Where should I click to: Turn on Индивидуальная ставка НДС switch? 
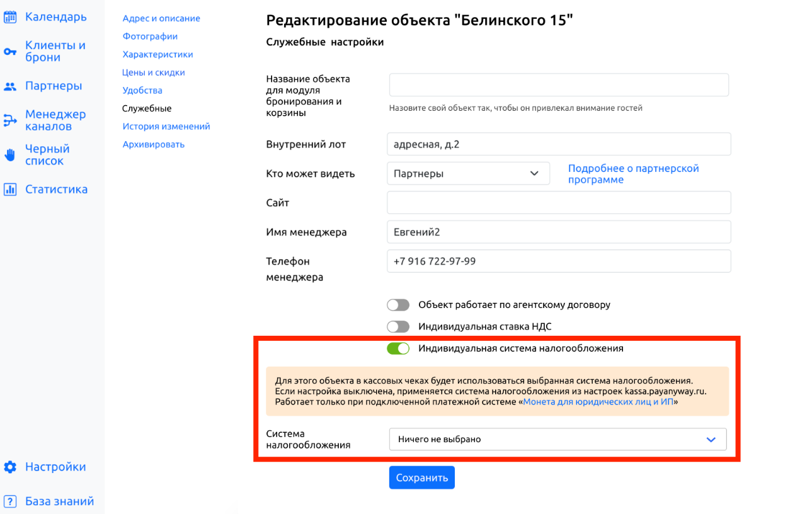tap(398, 326)
